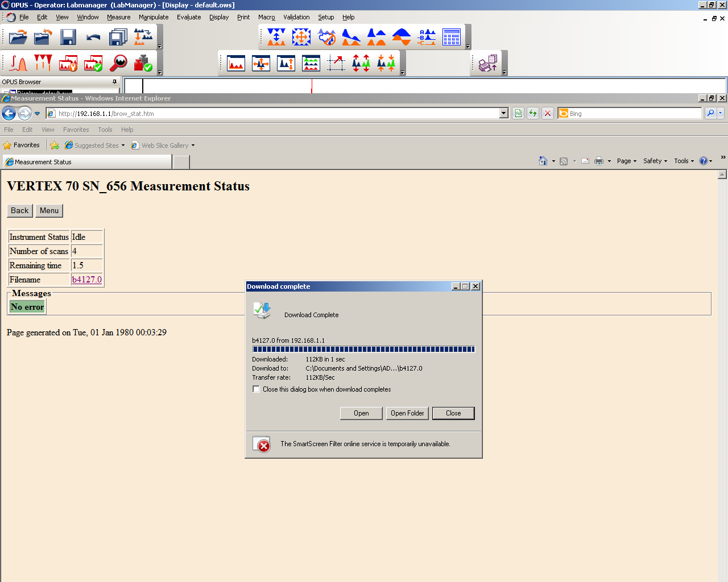728x582 pixels.
Task: Expand the IE Help question mark dropdown
Action: pos(710,161)
